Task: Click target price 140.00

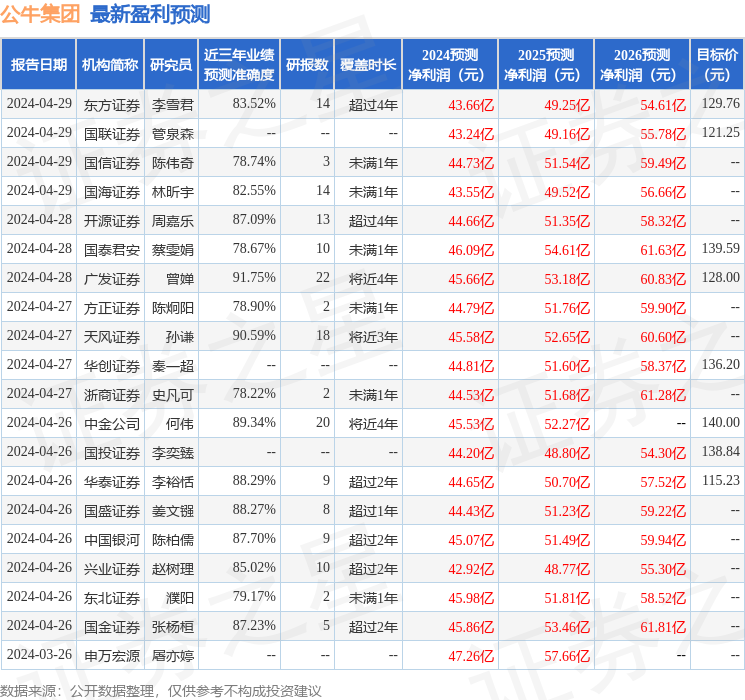Action: [x=721, y=422]
